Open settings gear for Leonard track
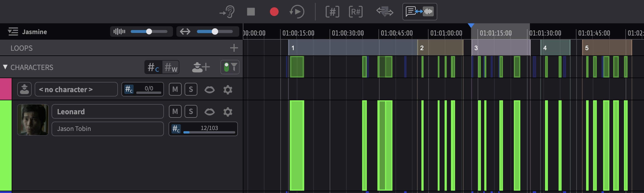The height and width of the screenshot is (193, 644). point(228,112)
